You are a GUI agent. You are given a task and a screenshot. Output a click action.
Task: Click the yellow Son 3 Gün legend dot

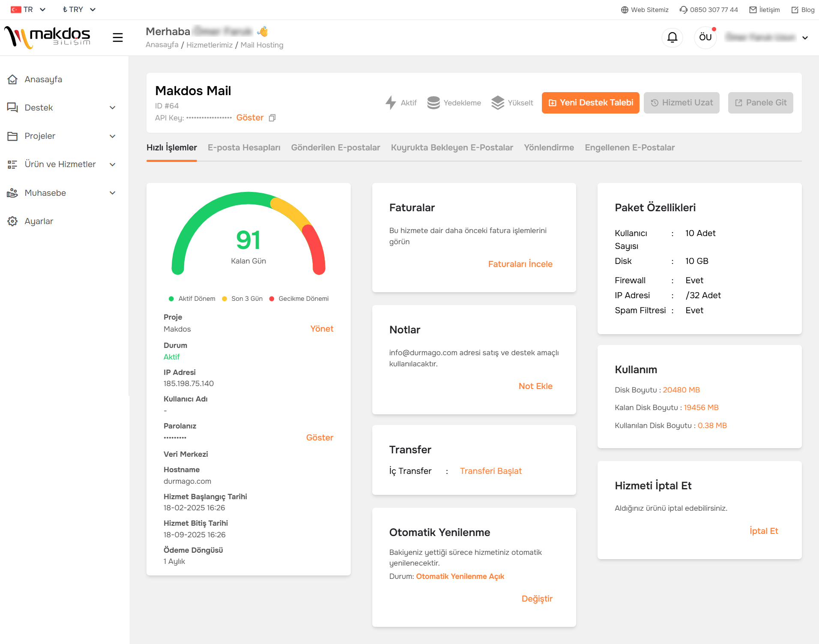pos(224,299)
